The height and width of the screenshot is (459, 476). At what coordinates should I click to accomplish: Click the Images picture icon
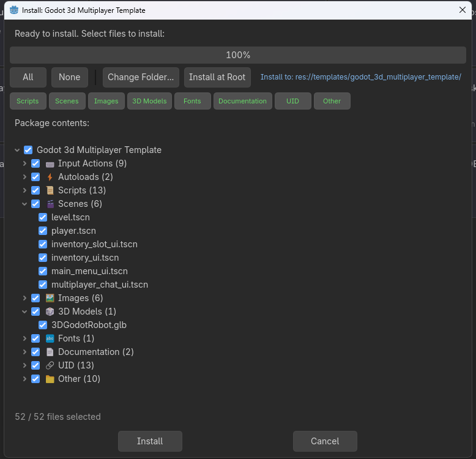coord(50,298)
